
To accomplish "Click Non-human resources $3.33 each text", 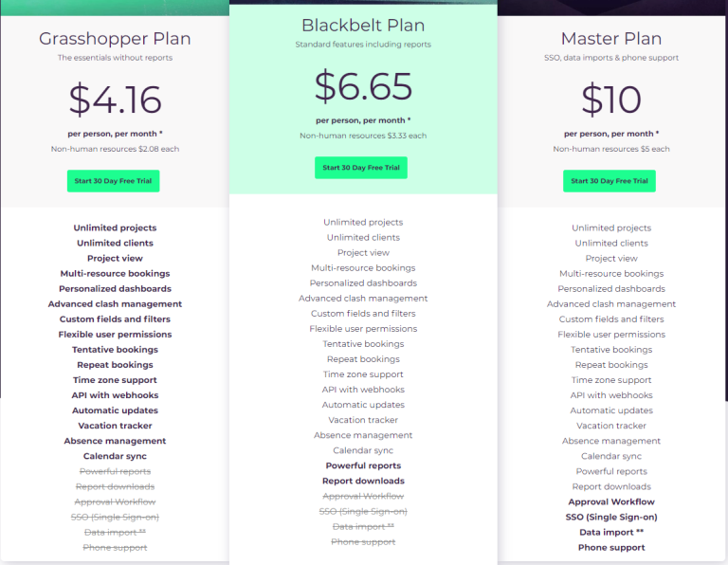I will pos(363,136).
